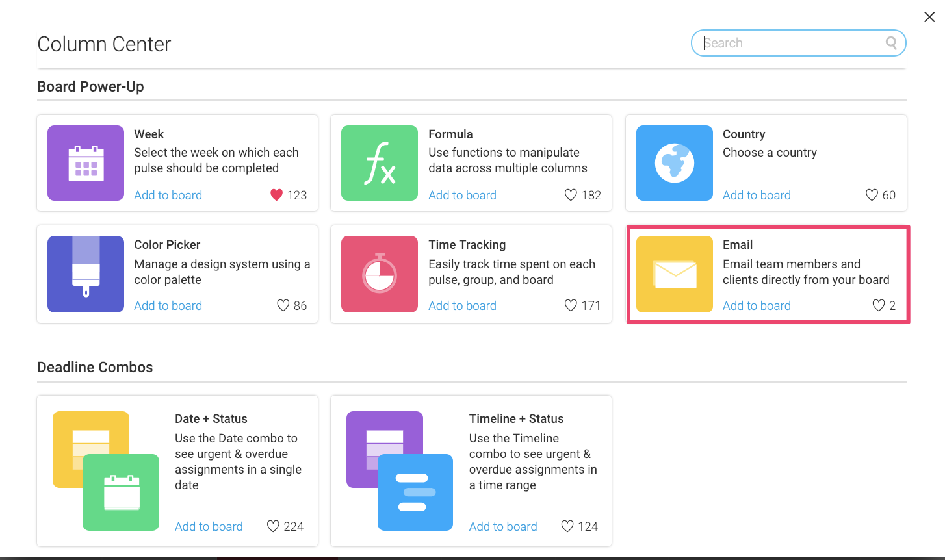This screenshot has height=560, width=945.
Task: Click the Country column title
Action: 744,134
